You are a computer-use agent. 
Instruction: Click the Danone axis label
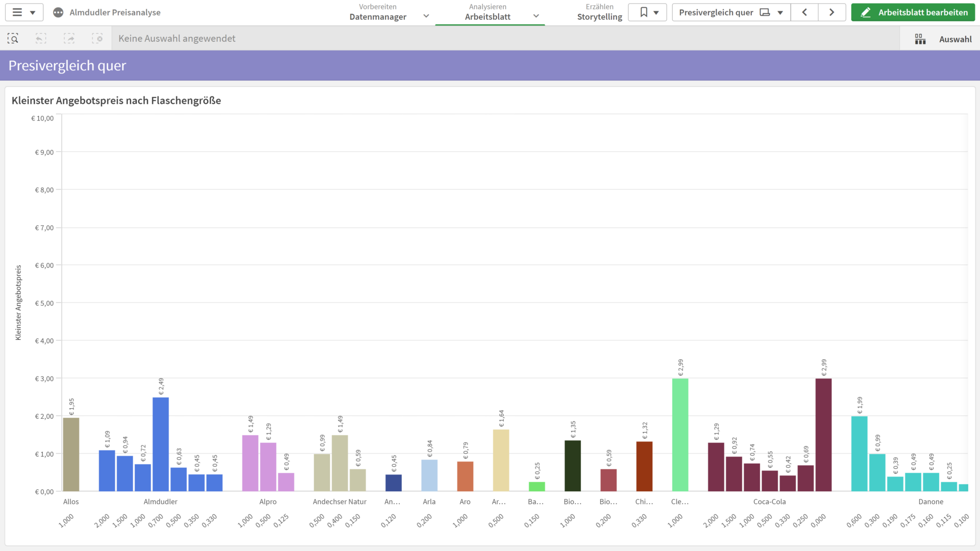(930, 502)
